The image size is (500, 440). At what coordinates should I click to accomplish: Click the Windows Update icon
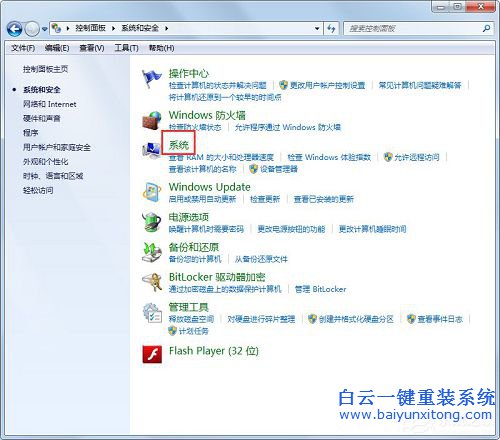point(152,192)
